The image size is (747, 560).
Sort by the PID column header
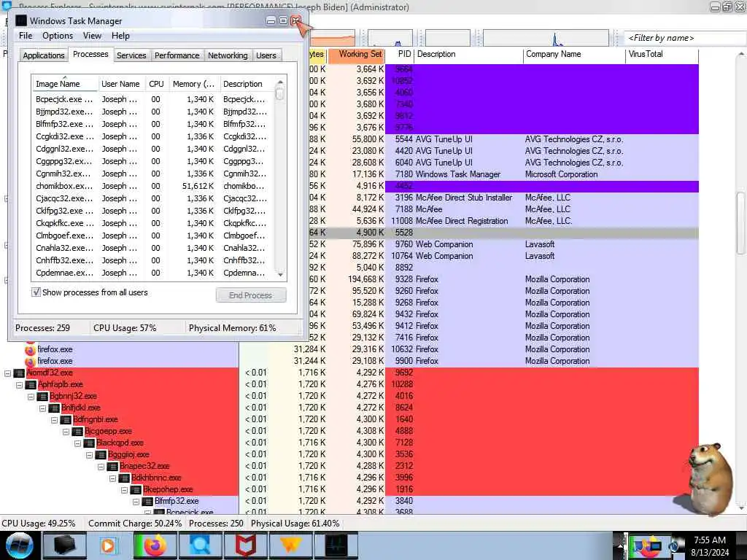400,54
